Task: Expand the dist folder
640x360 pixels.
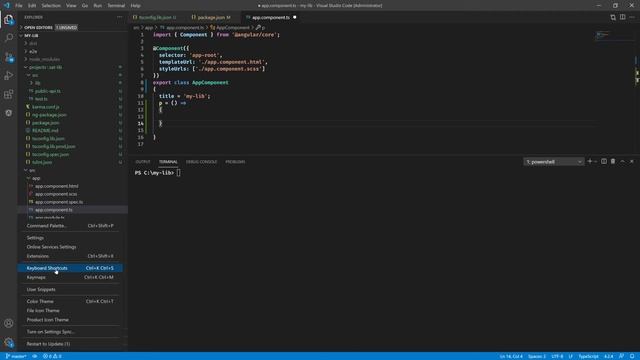Action: point(33,43)
